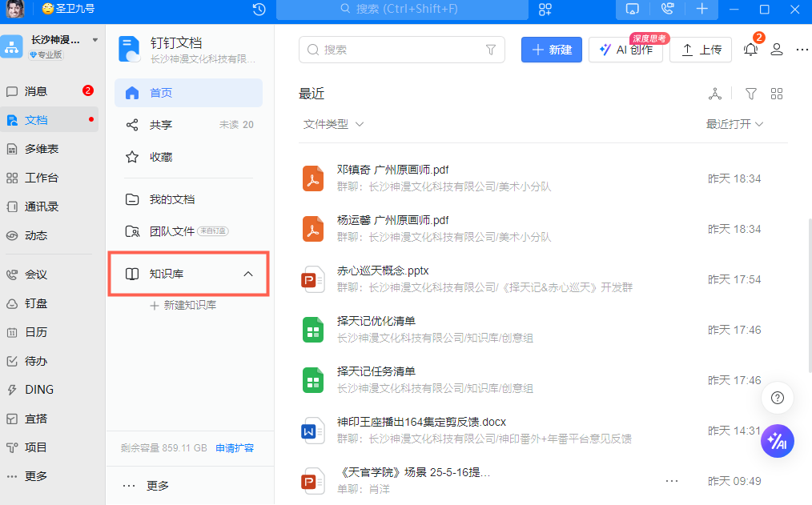Click 申请扩容 link
This screenshot has height=505, width=812.
tap(235, 447)
